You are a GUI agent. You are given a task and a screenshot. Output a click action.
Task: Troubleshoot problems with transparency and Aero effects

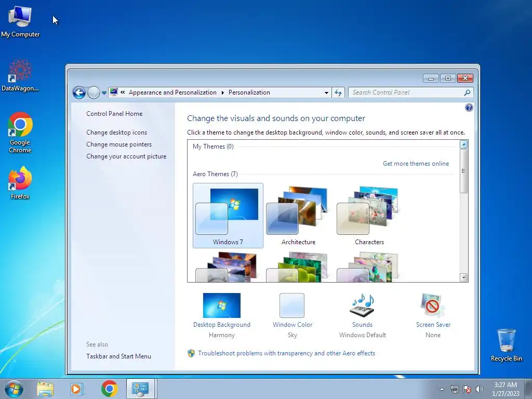[286, 353]
